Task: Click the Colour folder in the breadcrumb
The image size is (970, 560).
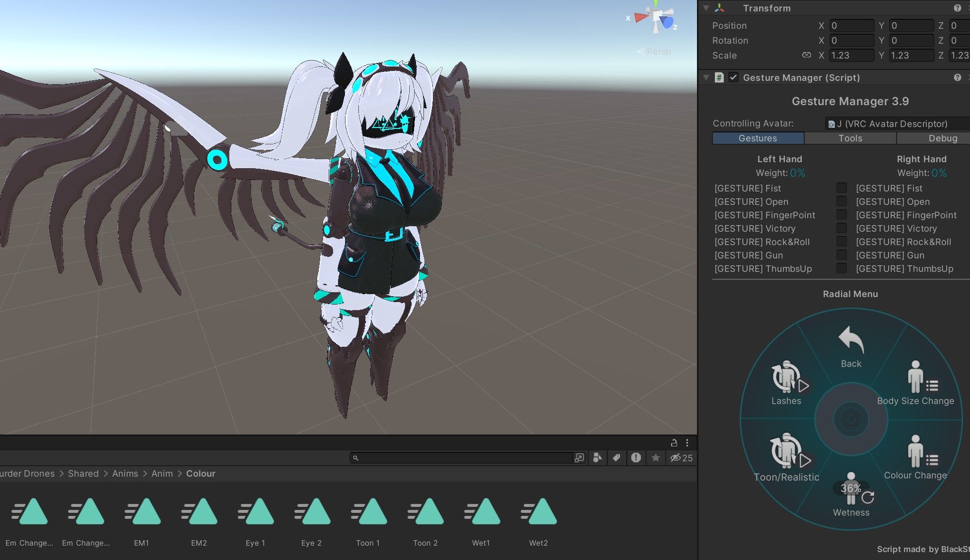Action: (201, 474)
